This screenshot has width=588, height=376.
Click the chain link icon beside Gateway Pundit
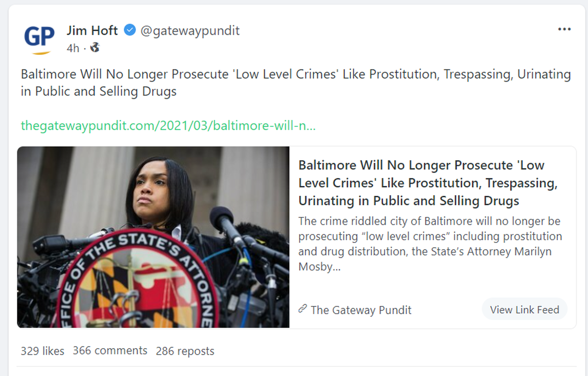(x=303, y=309)
